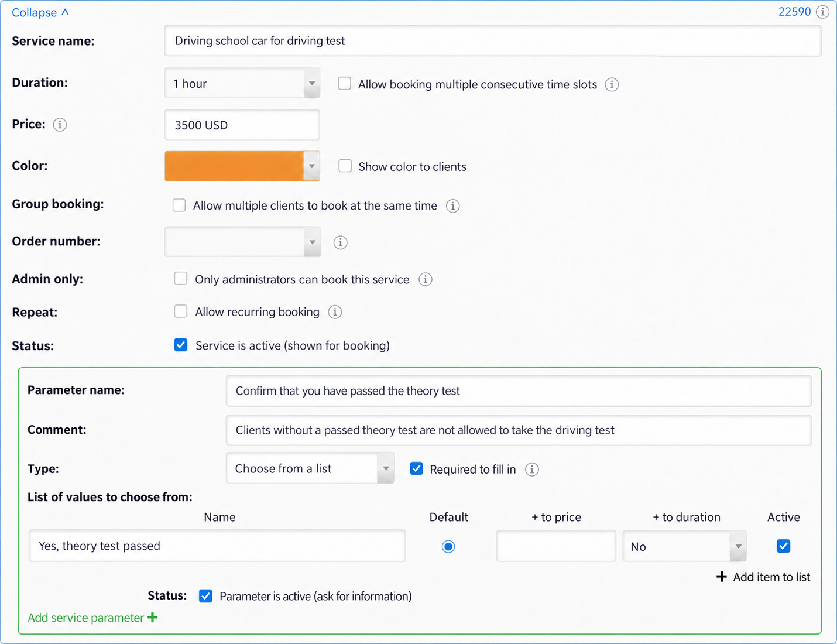Open the Order number dropdown
The width and height of the screenshot is (837, 644).
[242, 242]
